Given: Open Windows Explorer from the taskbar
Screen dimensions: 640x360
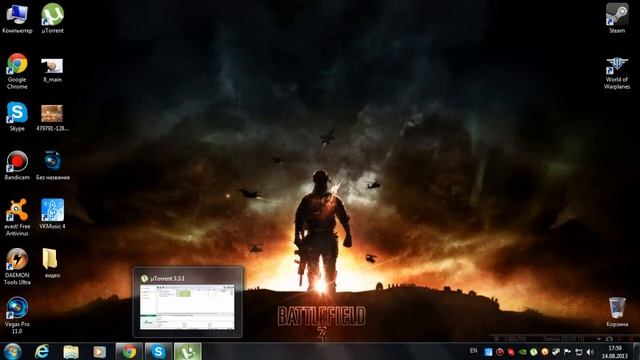Looking at the screenshot, I should click(x=71, y=352).
